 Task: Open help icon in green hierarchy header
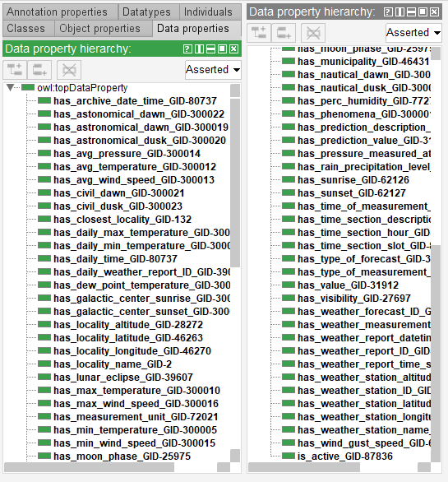187,49
